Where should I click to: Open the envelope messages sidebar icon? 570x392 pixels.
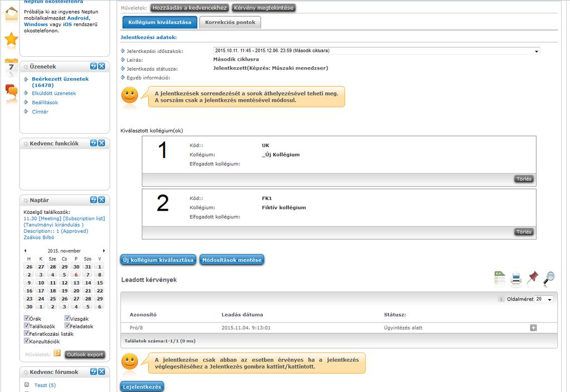[11, 14]
